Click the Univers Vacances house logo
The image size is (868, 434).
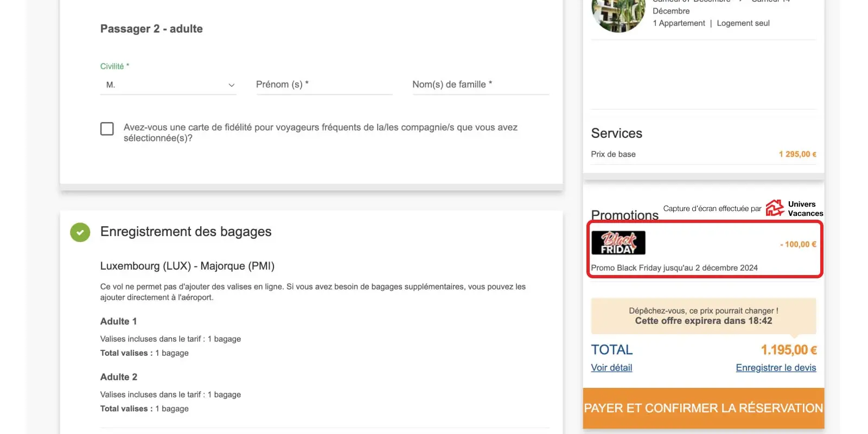(775, 208)
